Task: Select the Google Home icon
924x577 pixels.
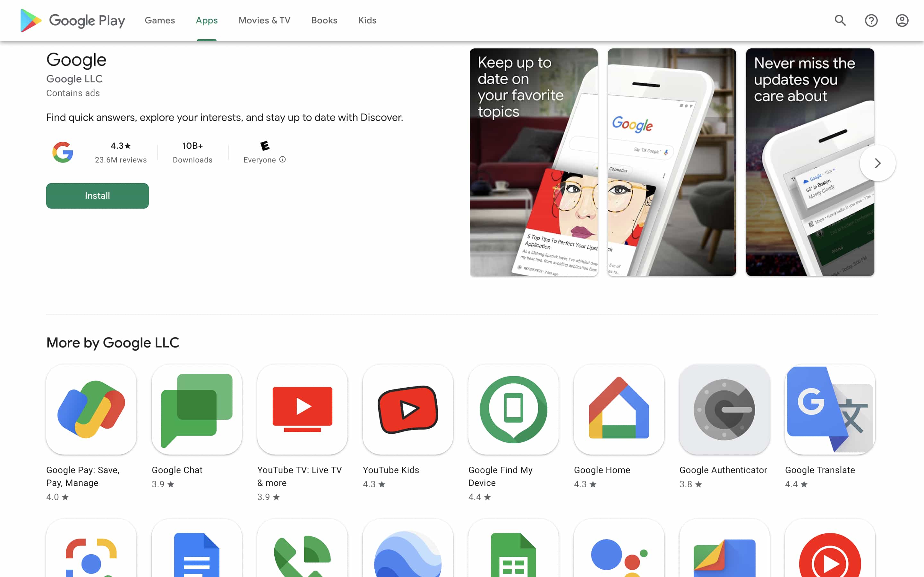Action: (619, 409)
